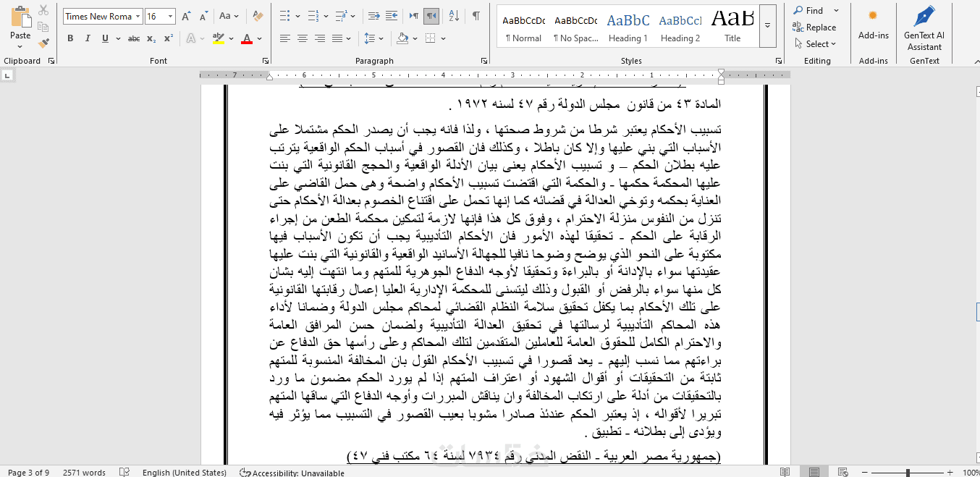The height and width of the screenshot is (477, 980).
Task: Open the Change Case dropdown
Action: [x=229, y=16]
